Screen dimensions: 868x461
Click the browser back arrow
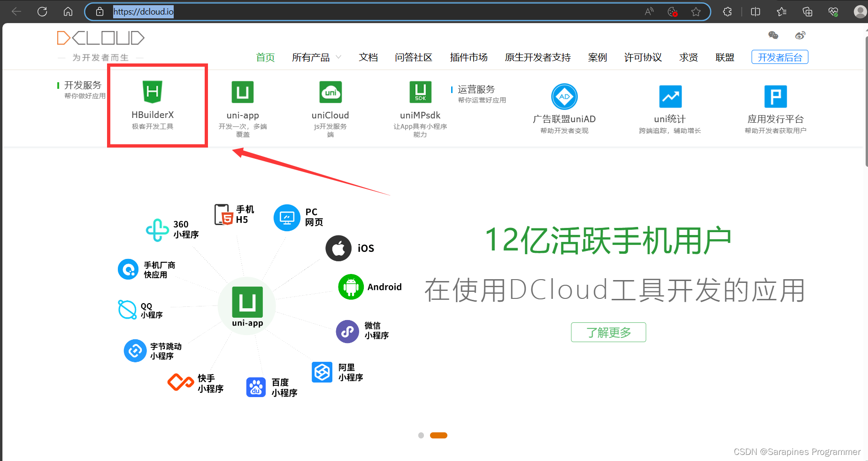click(16, 11)
